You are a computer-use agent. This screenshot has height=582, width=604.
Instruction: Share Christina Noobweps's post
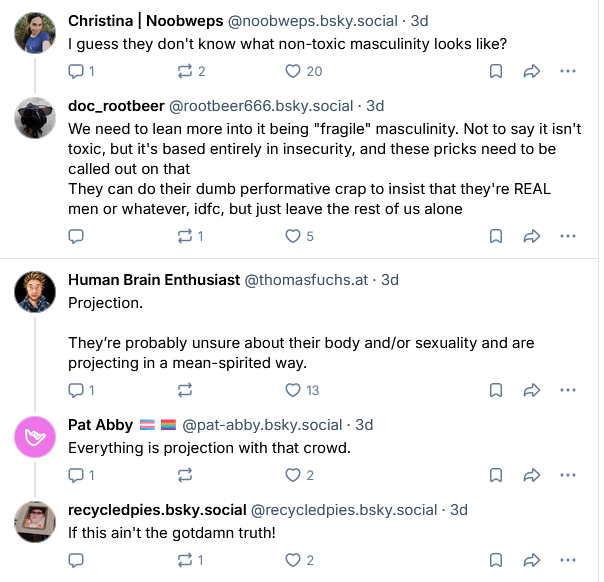point(532,71)
